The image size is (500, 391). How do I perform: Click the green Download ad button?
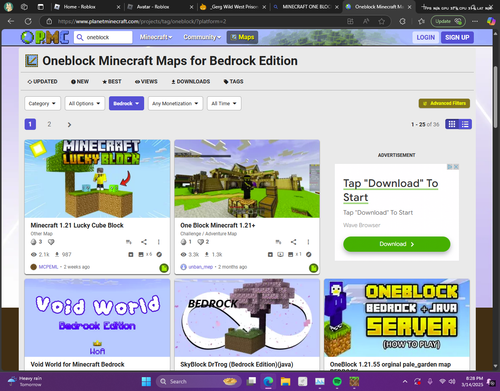tap(397, 244)
